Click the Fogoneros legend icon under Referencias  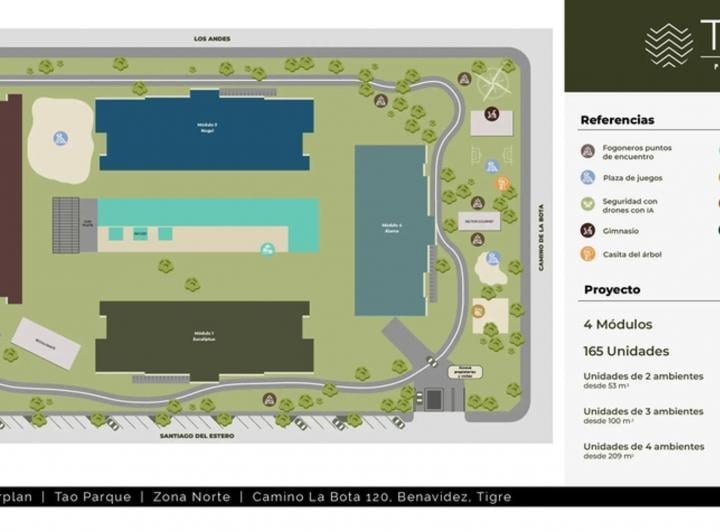tap(588, 151)
